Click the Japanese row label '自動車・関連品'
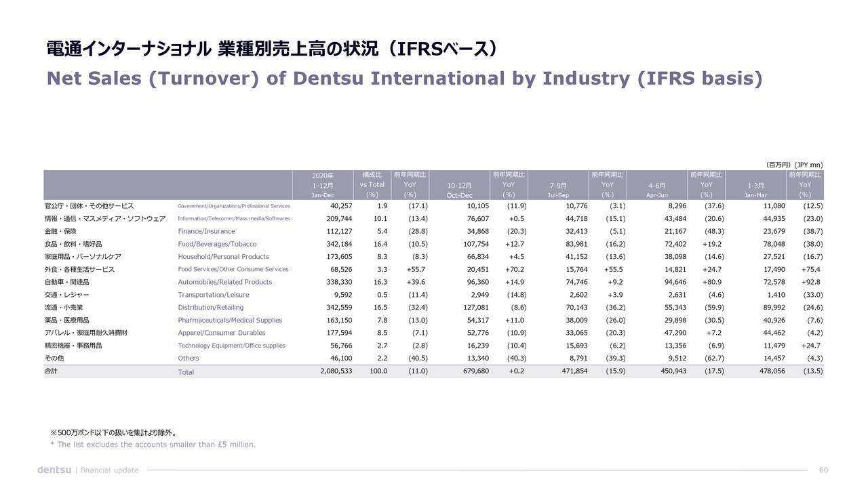 tap(66, 282)
